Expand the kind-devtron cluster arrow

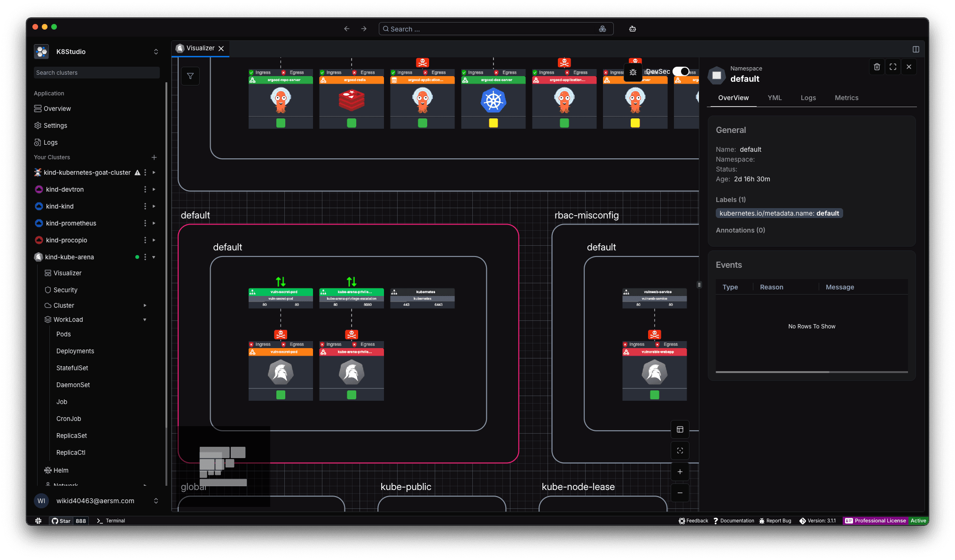point(154,189)
